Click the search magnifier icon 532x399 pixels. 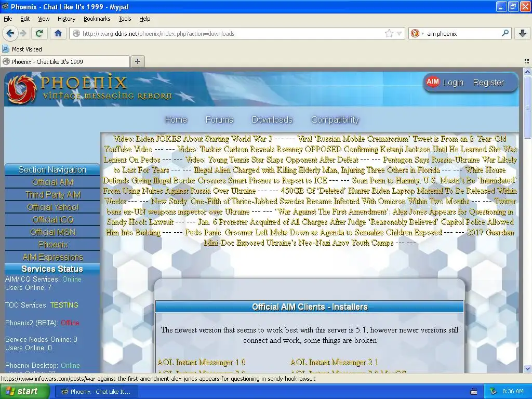(505, 33)
